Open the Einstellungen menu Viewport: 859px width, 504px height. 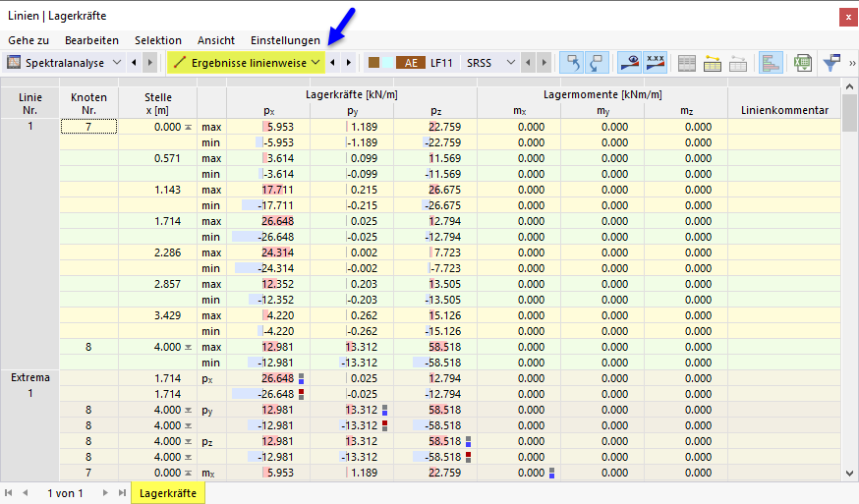(285, 40)
